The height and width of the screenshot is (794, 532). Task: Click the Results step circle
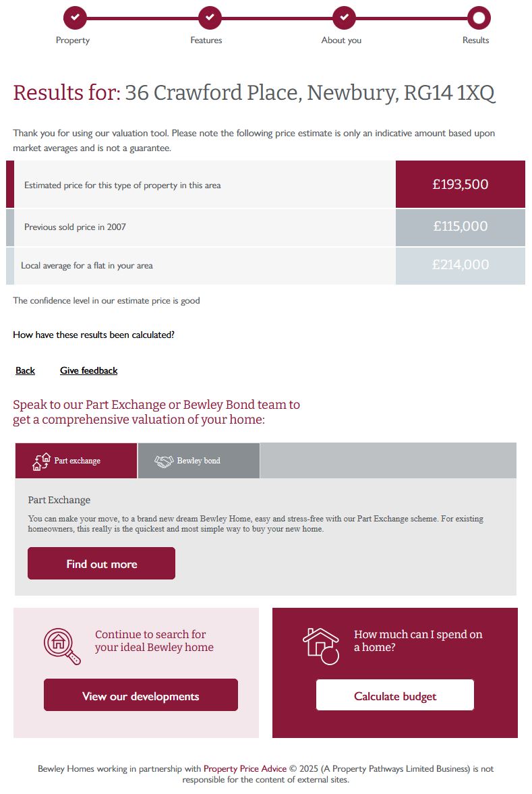click(479, 18)
